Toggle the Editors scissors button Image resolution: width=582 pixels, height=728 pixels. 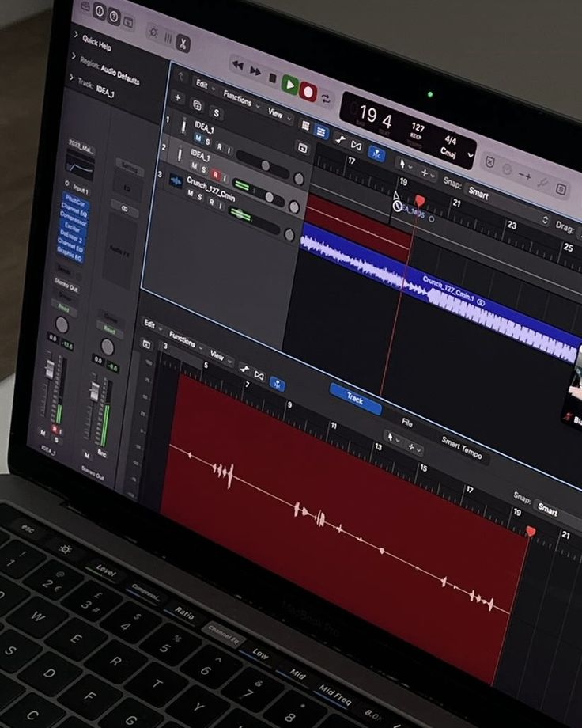183,44
